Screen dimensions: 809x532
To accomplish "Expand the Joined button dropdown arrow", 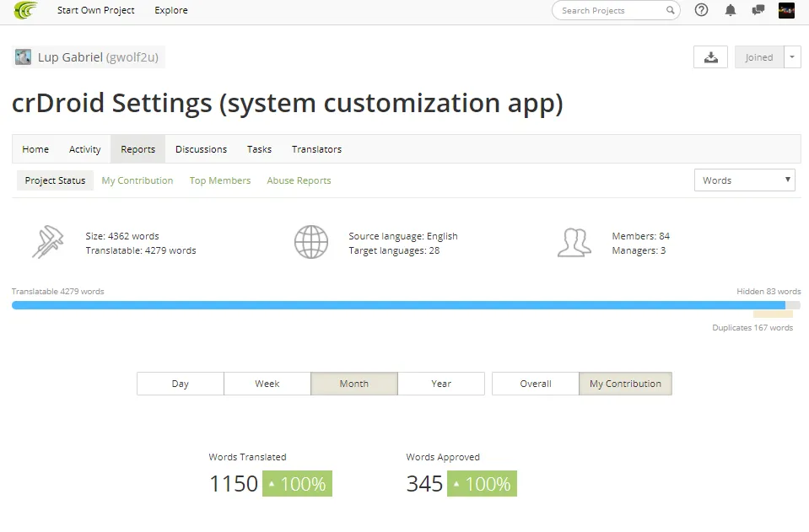I will coord(792,57).
